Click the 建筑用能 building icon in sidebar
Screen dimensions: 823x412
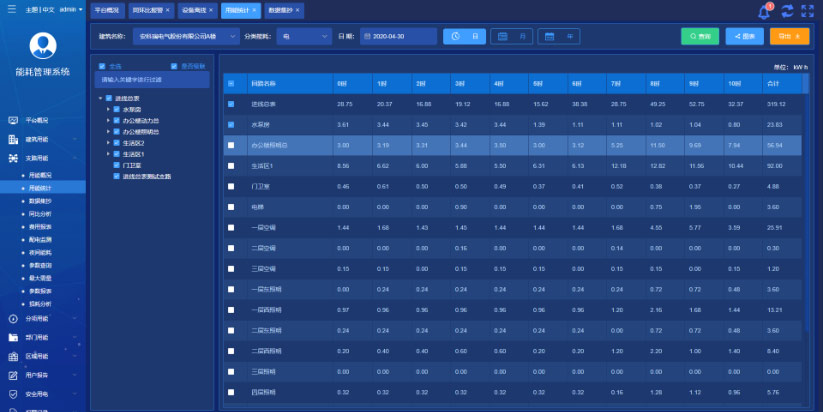coord(13,139)
